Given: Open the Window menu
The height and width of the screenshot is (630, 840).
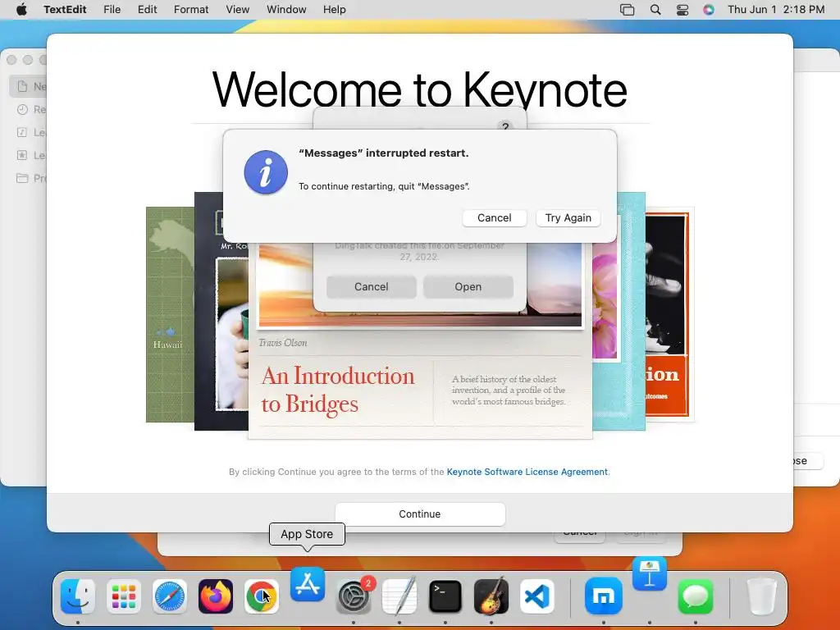Looking at the screenshot, I should pyautogui.click(x=286, y=10).
